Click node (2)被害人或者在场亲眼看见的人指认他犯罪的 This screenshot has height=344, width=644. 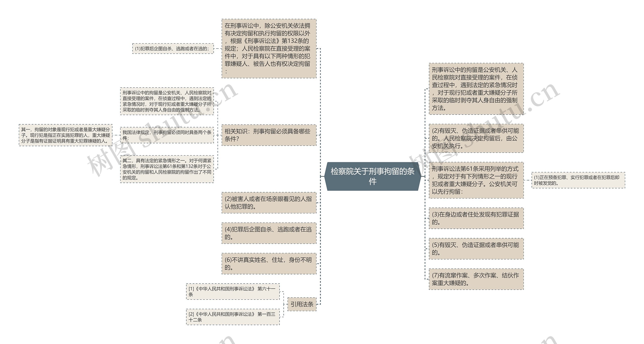pos(269,203)
